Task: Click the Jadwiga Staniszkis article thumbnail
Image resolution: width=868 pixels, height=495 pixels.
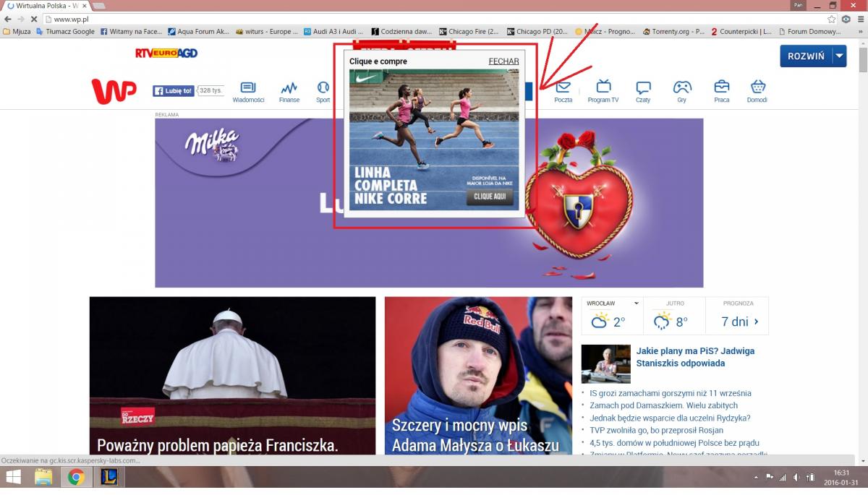Action: [606, 363]
